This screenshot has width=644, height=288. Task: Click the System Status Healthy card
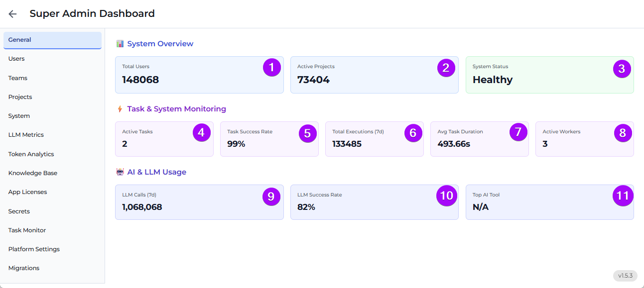(550, 75)
